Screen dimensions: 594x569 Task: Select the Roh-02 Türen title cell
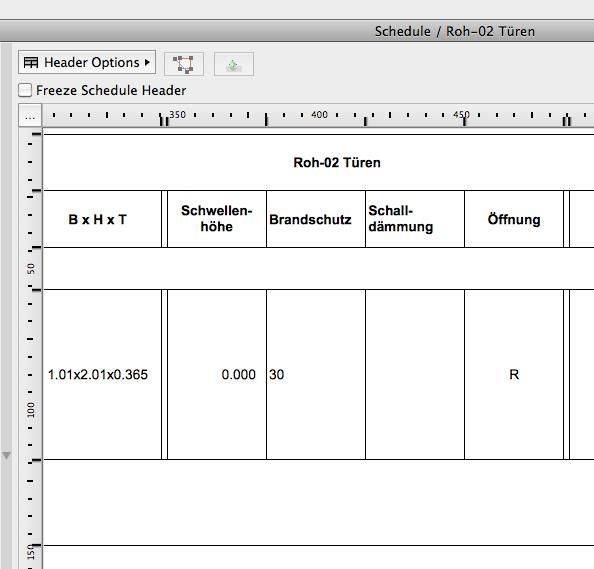pyautogui.click(x=337, y=163)
